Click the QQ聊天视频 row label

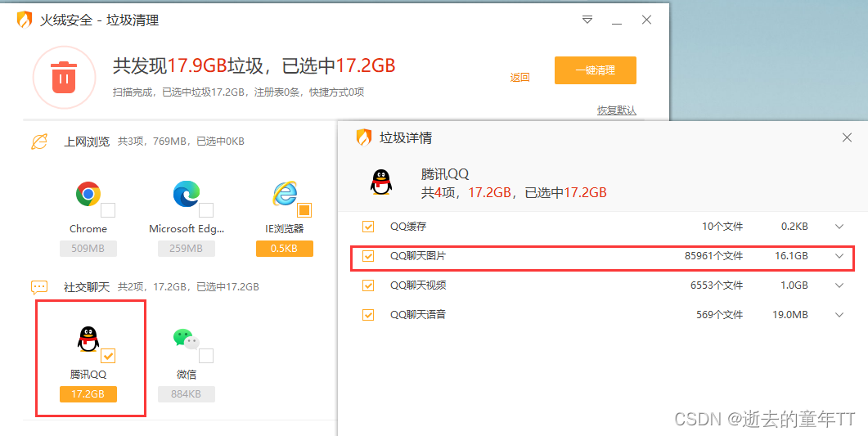pyautogui.click(x=418, y=285)
